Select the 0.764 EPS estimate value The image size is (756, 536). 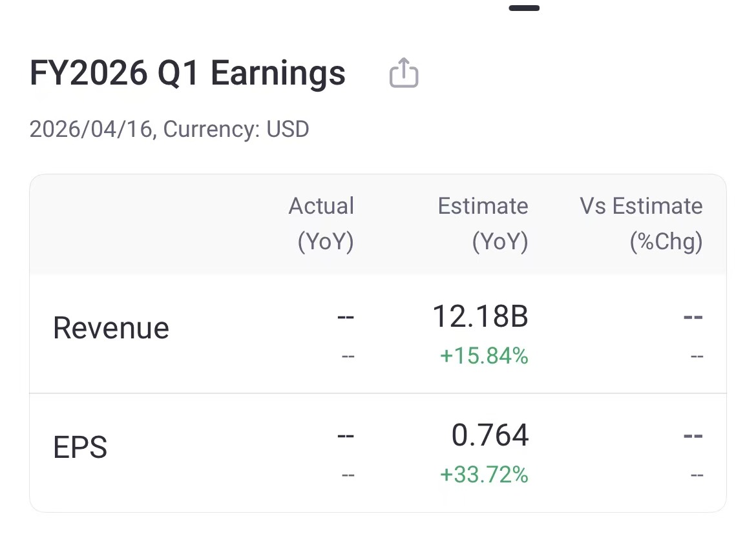tap(489, 435)
